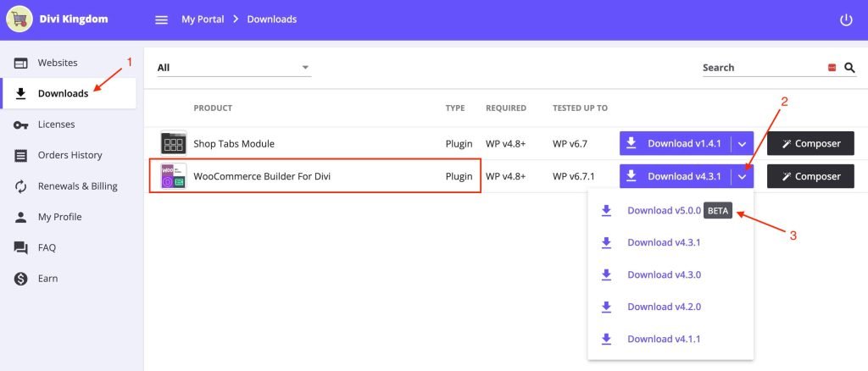The width and height of the screenshot is (868, 371).
Task: Click the FAQ chat bubbles icon
Action: [21, 248]
